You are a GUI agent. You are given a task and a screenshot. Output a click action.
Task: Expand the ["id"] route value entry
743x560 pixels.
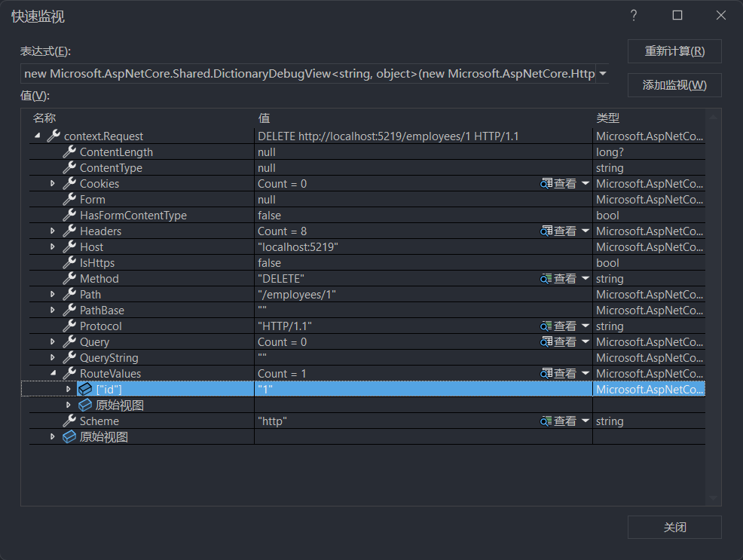[69, 390]
